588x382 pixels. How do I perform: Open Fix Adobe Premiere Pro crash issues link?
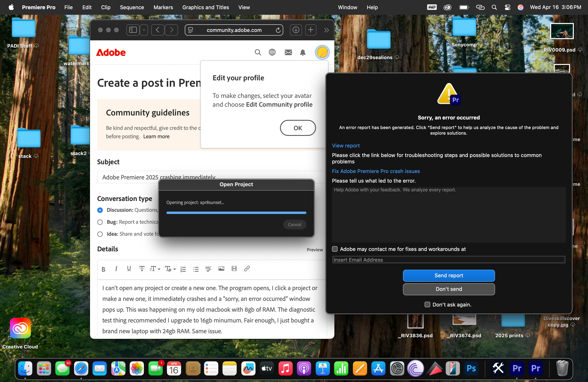click(x=376, y=171)
